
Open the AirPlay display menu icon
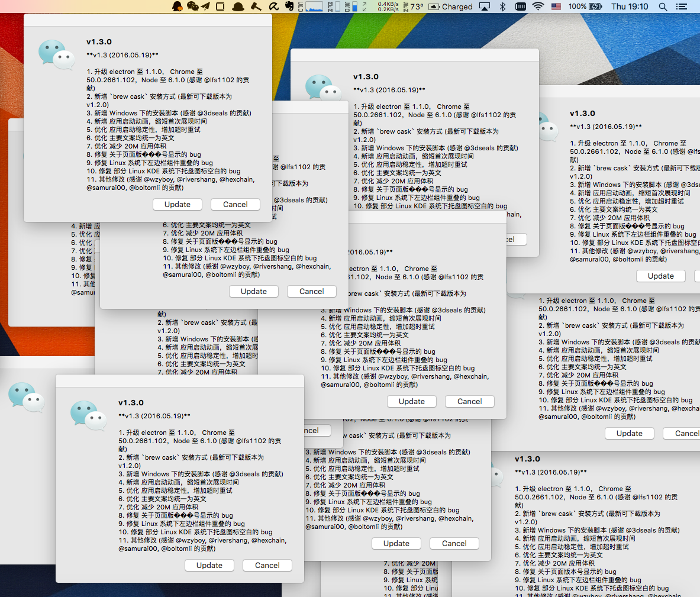point(485,7)
